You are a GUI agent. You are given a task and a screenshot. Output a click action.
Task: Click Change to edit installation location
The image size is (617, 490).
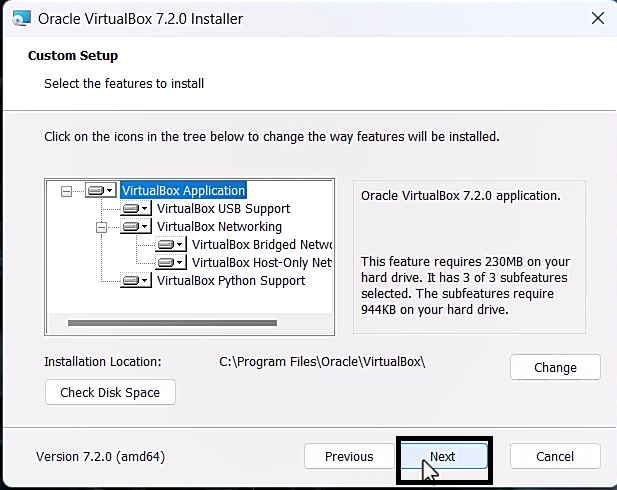click(555, 367)
